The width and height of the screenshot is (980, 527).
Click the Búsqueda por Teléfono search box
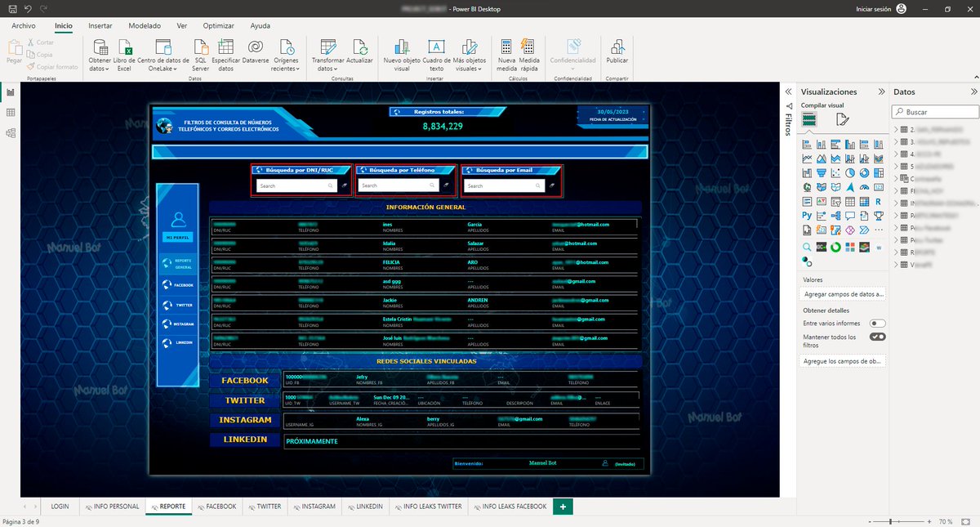coord(399,185)
